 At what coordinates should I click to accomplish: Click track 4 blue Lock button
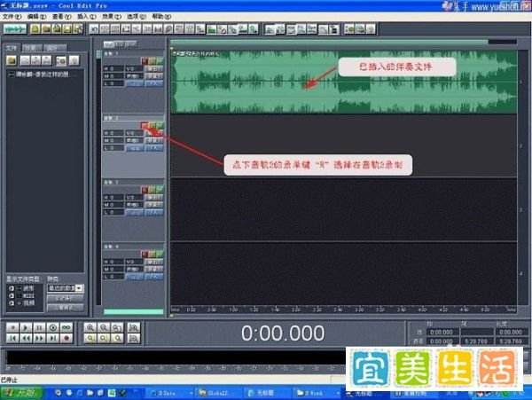(135, 277)
